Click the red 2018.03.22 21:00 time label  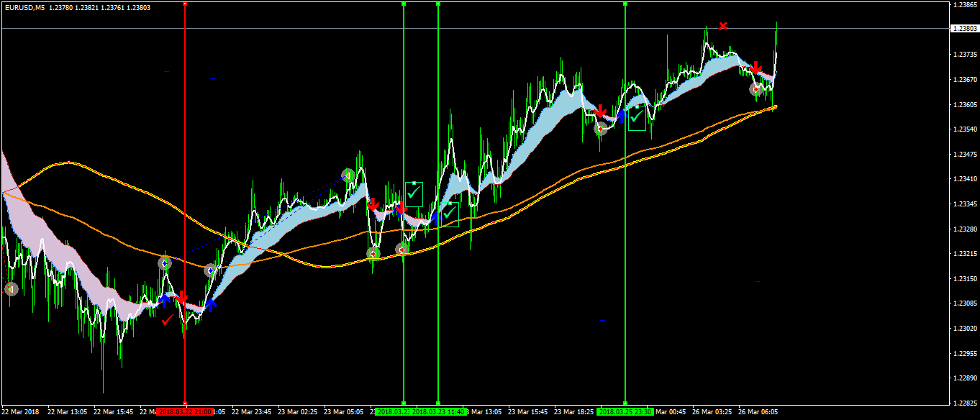185,412
